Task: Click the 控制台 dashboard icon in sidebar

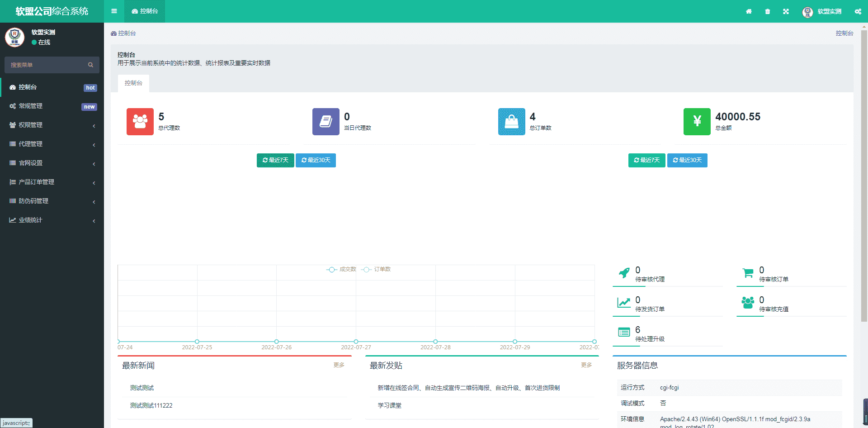Action: [13, 87]
